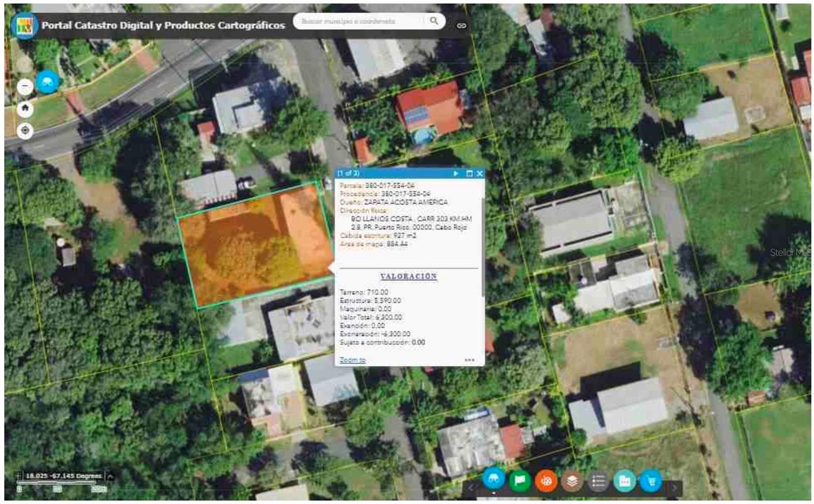Open the green flag widget

click(x=519, y=481)
